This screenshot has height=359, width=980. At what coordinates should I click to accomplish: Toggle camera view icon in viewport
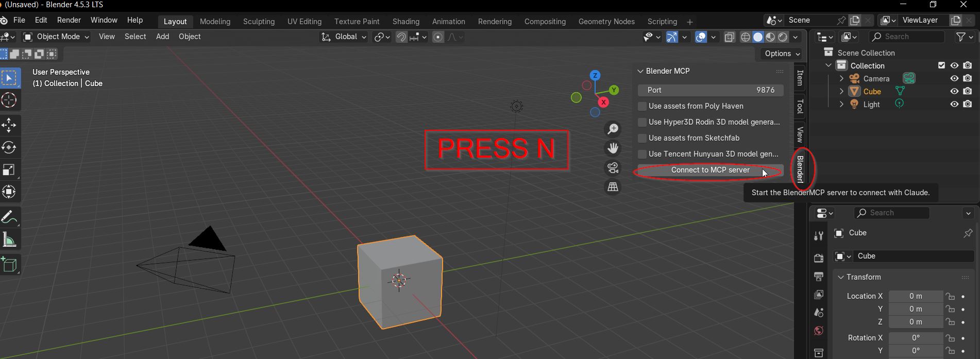pyautogui.click(x=613, y=168)
